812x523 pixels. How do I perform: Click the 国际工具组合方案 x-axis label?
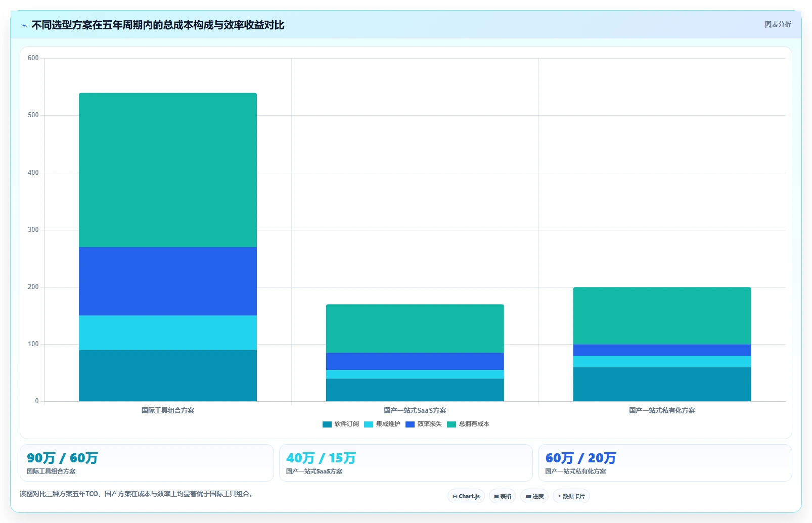168,410
